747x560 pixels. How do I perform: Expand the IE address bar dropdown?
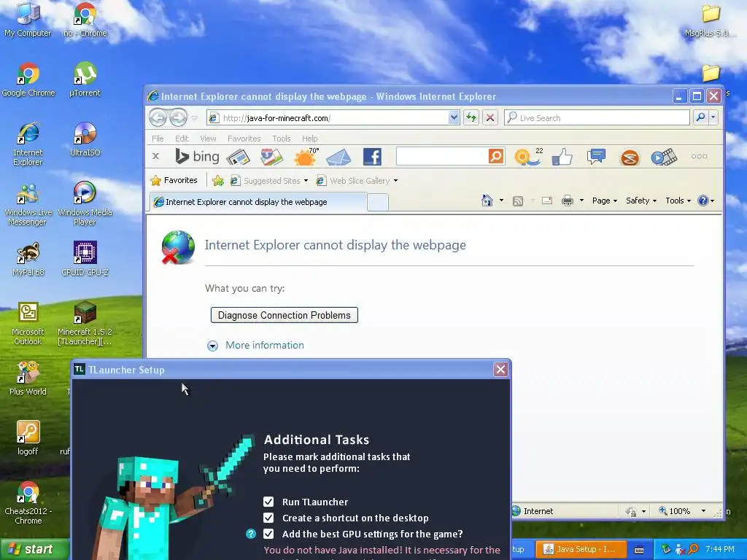click(454, 117)
